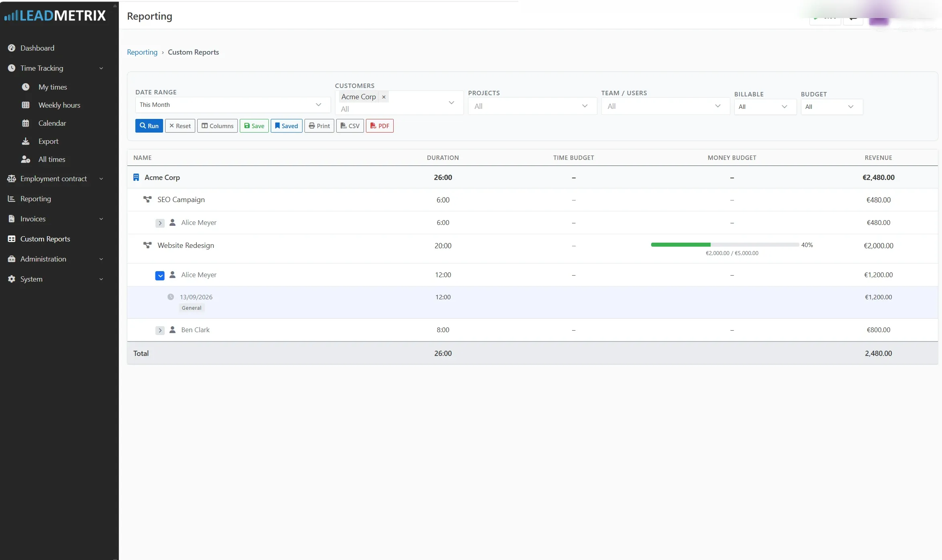The width and height of the screenshot is (942, 560).
Task: Remove the Acme Corp customer tag
Action: click(384, 97)
